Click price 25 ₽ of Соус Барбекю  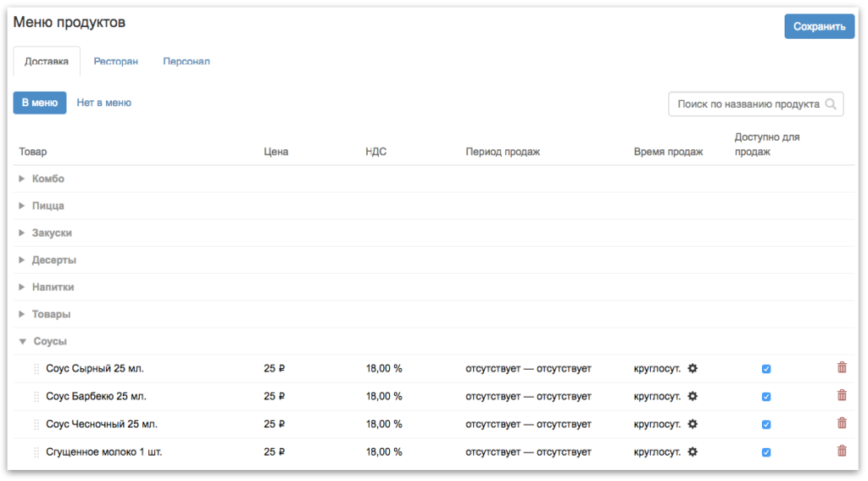[x=274, y=396]
